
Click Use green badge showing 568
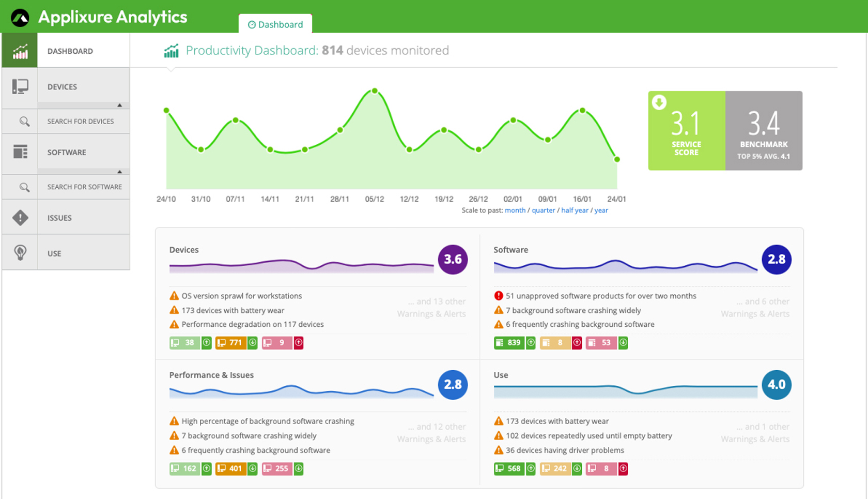(x=509, y=468)
